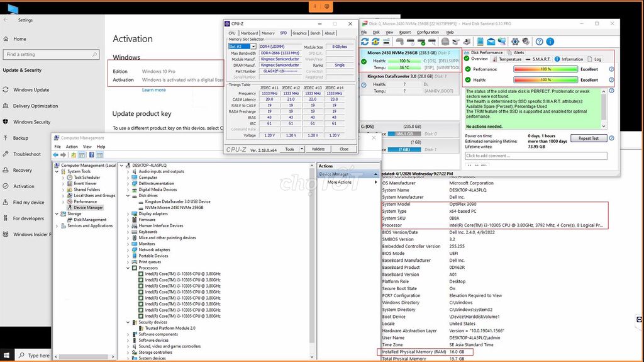Open the Alerts tab in Hard Disk Sentinel

(516, 53)
